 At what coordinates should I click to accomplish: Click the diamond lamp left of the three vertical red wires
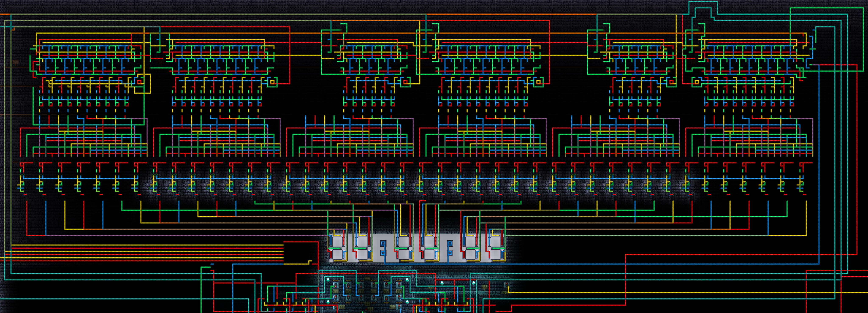tap(442, 283)
